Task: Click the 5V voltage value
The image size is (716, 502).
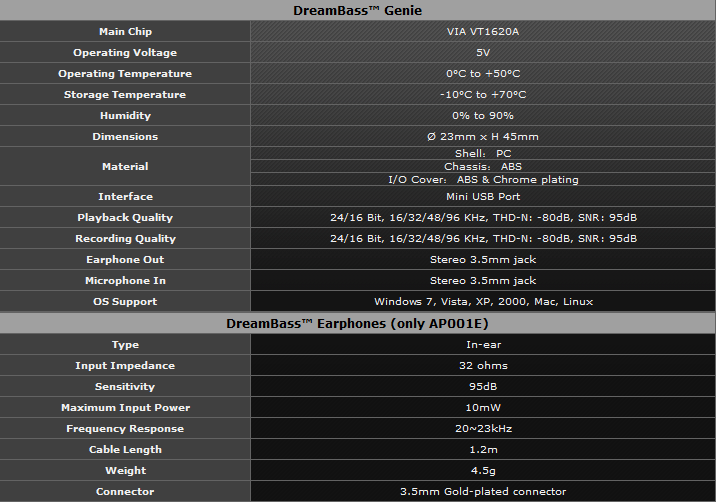Action: pos(483,53)
